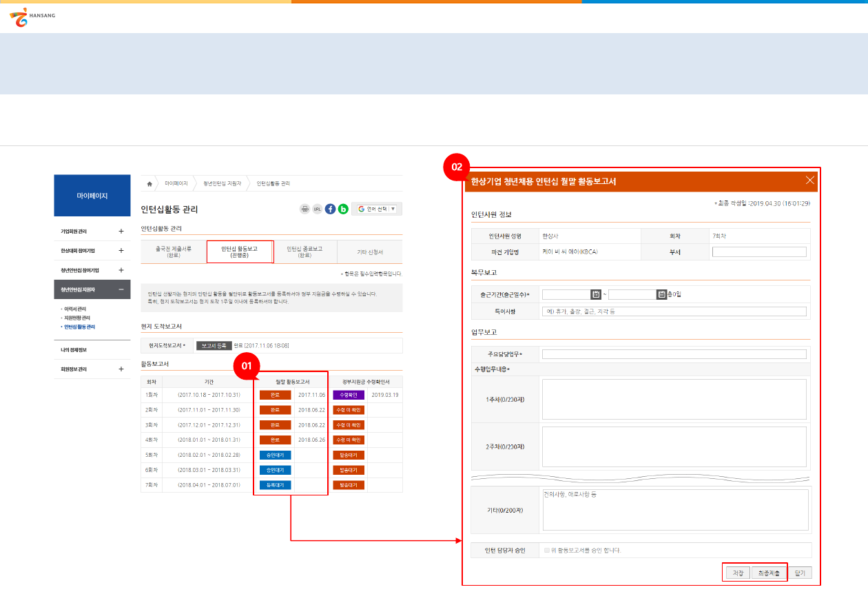Switch to the 출국전 제출서류 tab
The height and width of the screenshot is (605, 868).
(x=174, y=252)
